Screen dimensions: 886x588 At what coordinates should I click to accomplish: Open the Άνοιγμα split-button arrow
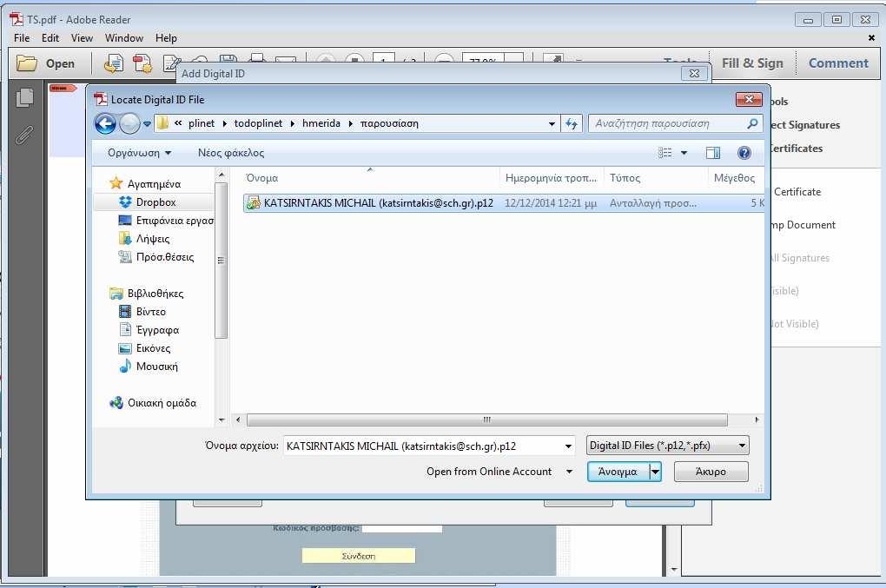tap(656, 472)
